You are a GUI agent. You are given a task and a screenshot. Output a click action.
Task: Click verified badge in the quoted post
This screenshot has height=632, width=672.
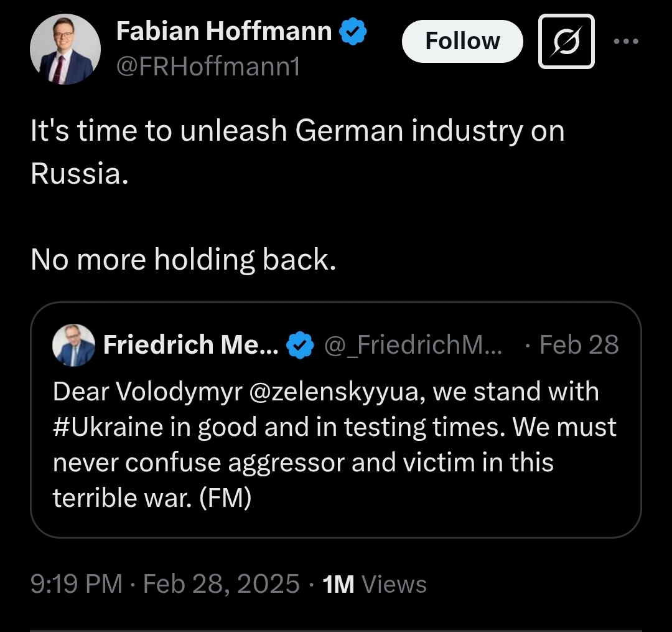pyautogui.click(x=299, y=345)
